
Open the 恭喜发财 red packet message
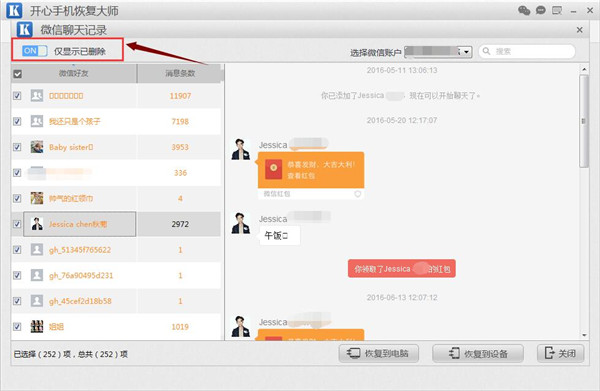coord(311,170)
